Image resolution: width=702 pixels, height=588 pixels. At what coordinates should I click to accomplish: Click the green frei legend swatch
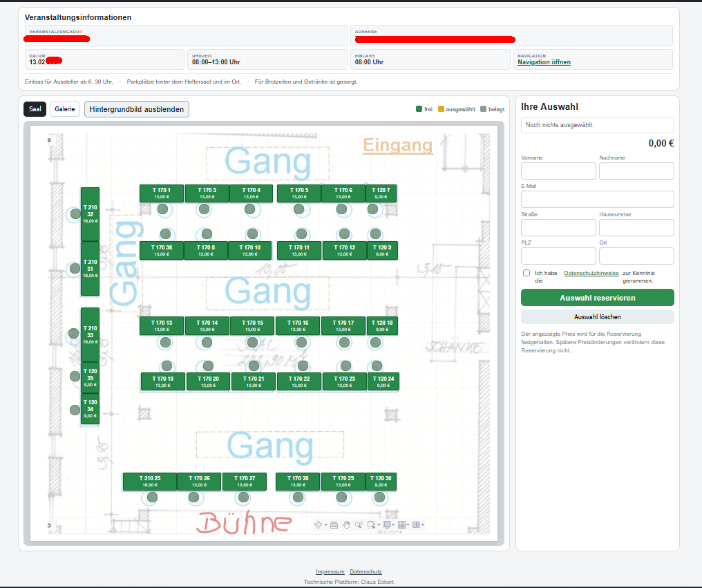pos(419,108)
